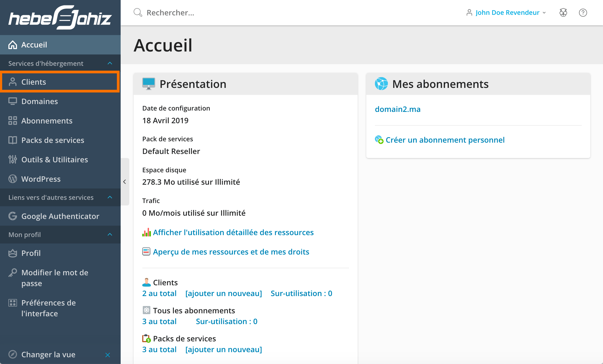
Task: Open help via question mark icon
Action: pos(583,13)
